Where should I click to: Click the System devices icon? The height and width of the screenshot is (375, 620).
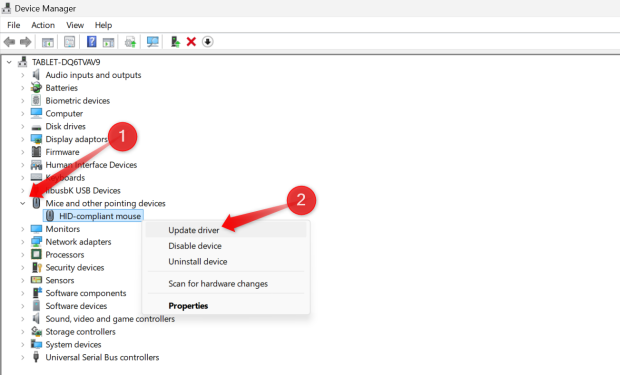(x=36, y=344)
